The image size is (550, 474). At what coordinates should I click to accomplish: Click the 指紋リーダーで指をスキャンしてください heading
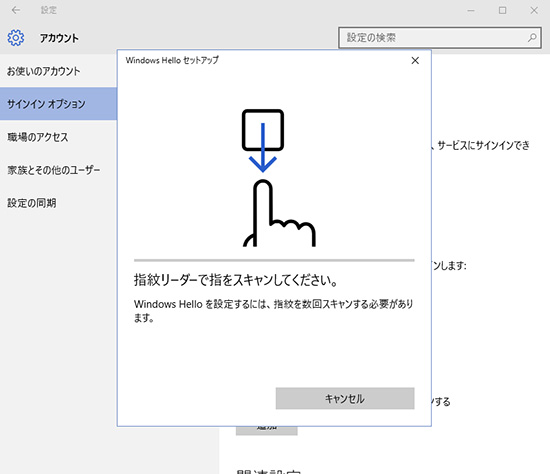236,280
